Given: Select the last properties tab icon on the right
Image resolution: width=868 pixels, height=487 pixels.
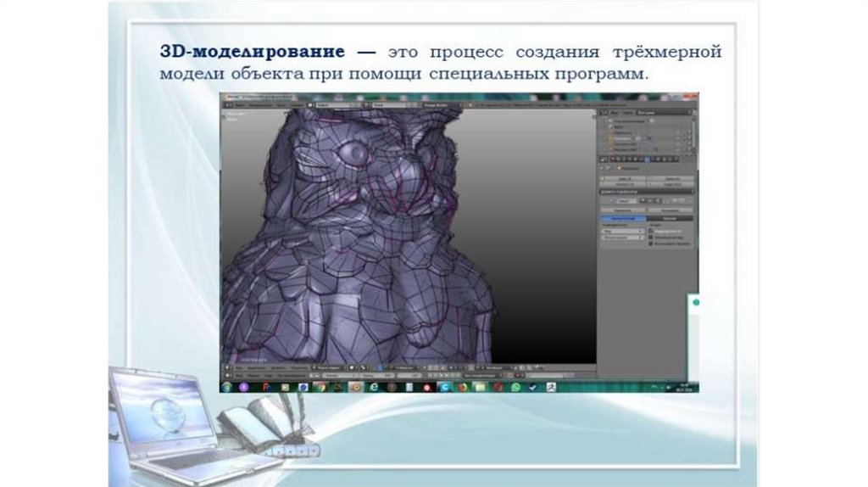Looking at the screenshot, I should tap(676, 160).
